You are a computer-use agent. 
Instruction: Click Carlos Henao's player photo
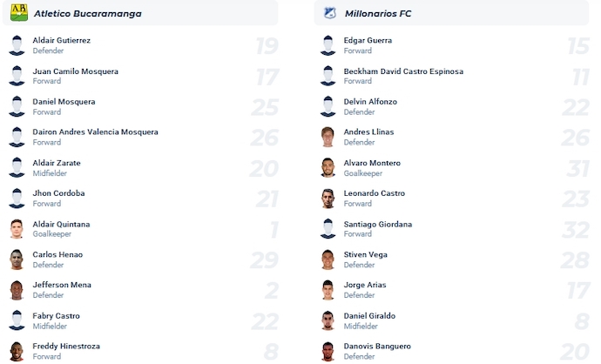click(x=17, y=260)
